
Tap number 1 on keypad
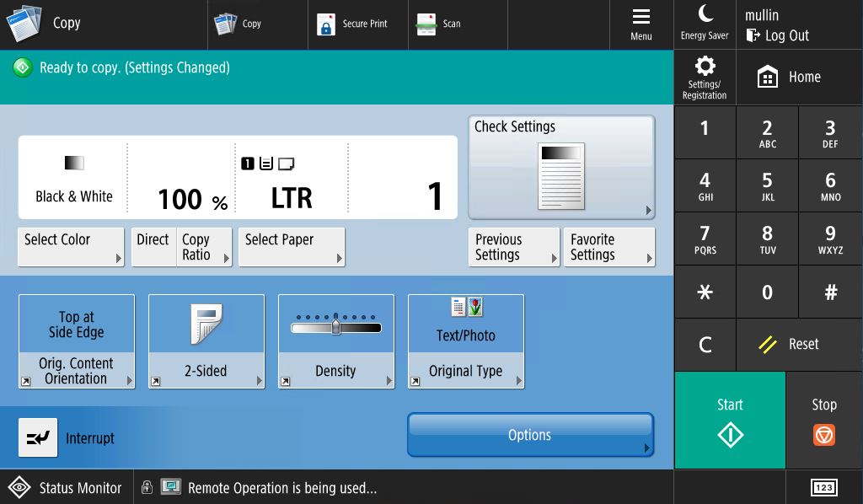[705, 132]
